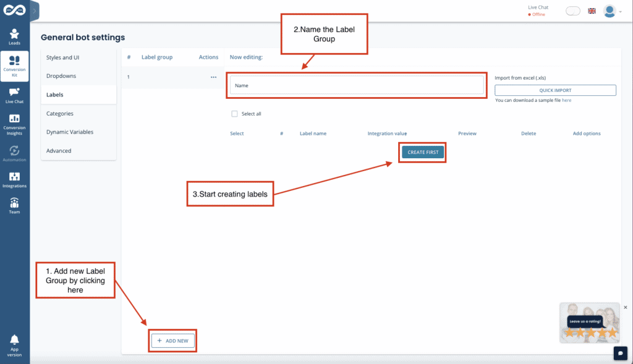Switch to Styles and UI settings
The height and width of the screenshot is (364, 633).
coord(62,57)
